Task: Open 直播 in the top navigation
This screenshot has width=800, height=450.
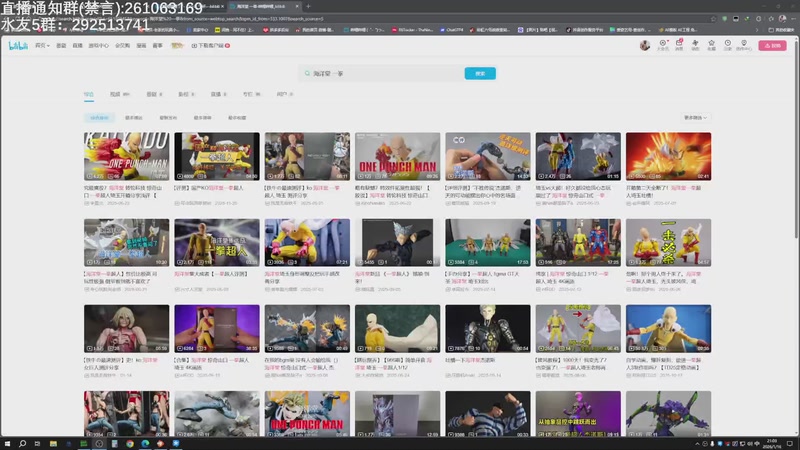Action: pyautogui.click(x=78, y=46)
